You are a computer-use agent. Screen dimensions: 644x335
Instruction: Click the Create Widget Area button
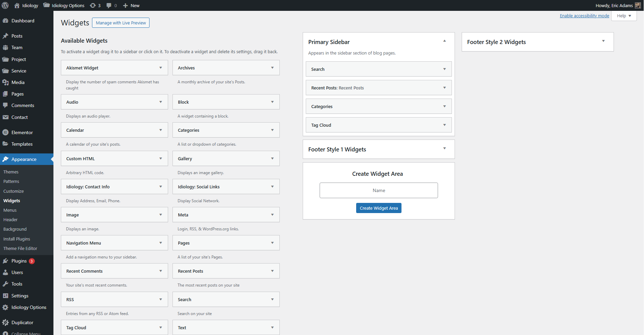pos(378,208)
